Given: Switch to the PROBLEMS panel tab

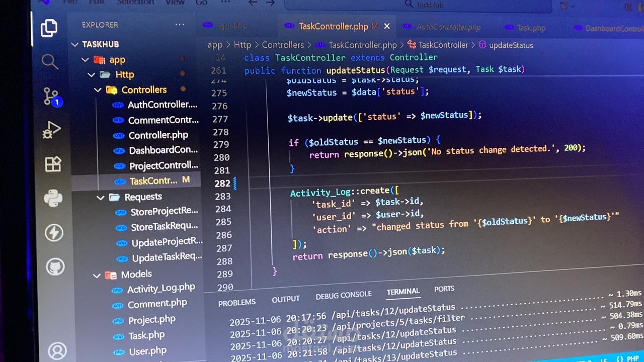Looking at the screenshot, I should (237, 302).
